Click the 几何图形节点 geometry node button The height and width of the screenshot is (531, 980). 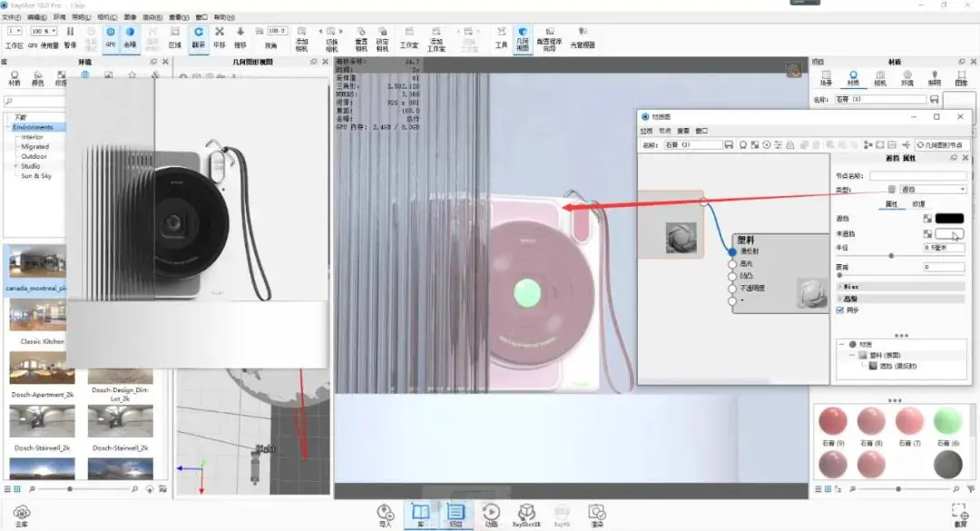pyautogui.click(x=940, y=144)
